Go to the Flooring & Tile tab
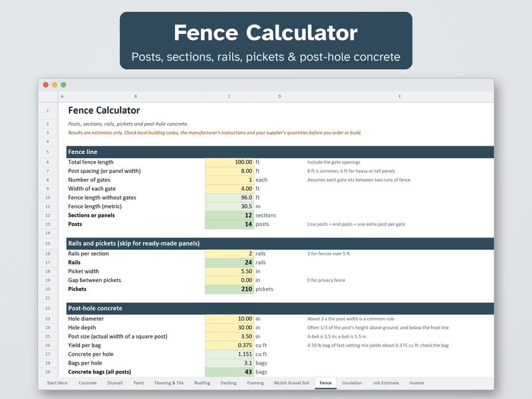 [x=169, y=383]
